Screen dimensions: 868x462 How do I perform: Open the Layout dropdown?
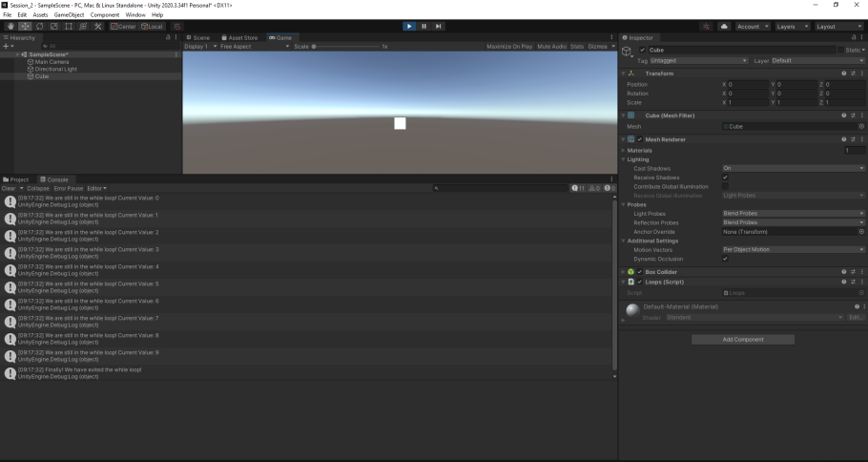(x=838, y=26)
